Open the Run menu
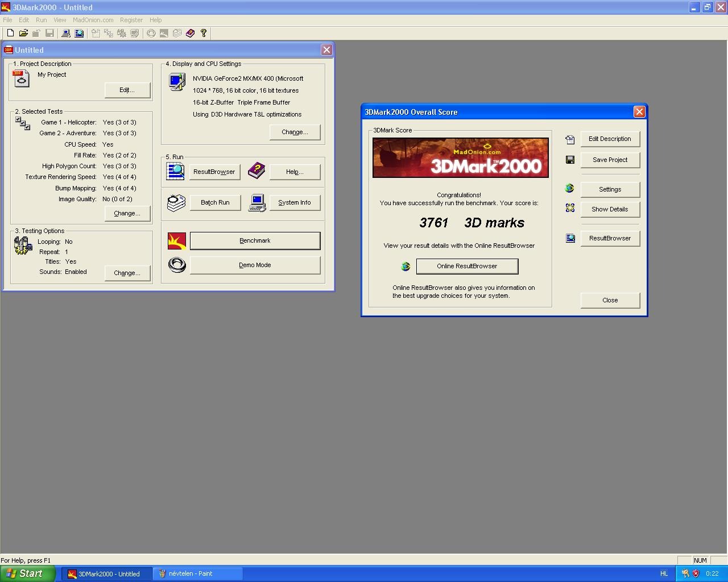 tap(42, 20)
